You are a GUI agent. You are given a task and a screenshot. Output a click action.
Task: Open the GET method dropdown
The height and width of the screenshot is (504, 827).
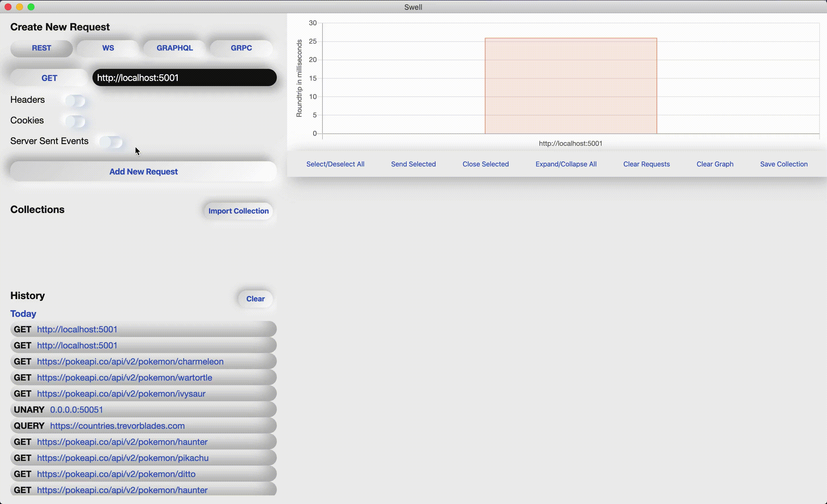coord(49,78)
